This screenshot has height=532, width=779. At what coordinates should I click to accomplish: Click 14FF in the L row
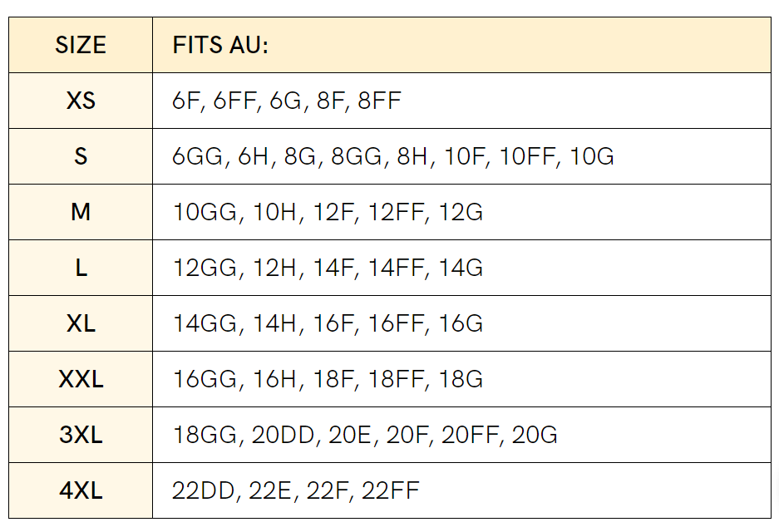coord(396,268)
